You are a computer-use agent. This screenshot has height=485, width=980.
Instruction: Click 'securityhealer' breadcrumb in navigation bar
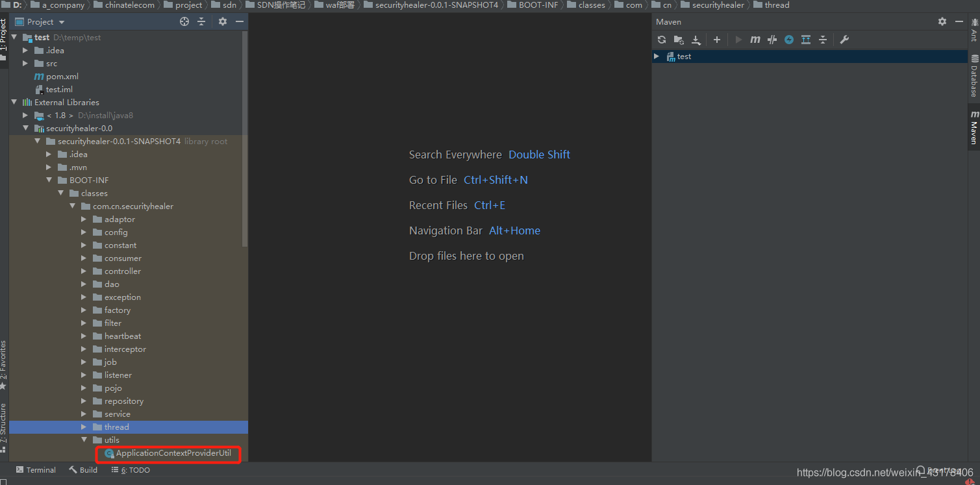[718, 5]
